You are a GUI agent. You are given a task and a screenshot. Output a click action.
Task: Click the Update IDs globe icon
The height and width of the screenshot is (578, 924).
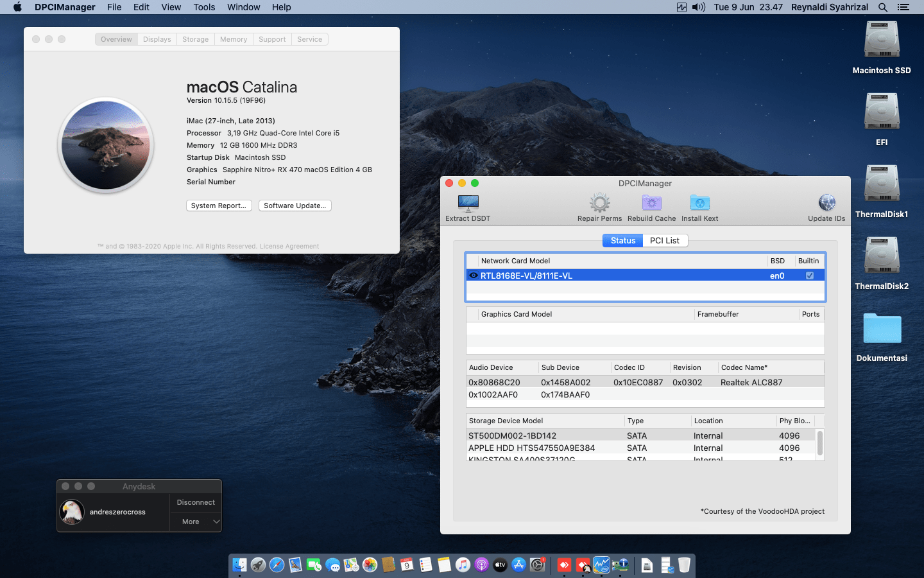tap(826, 202)
